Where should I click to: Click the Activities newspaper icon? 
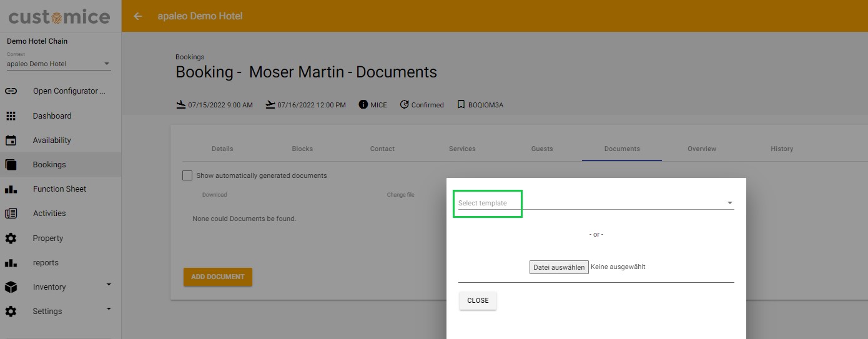pyautogui.click(x=11, y=214)
